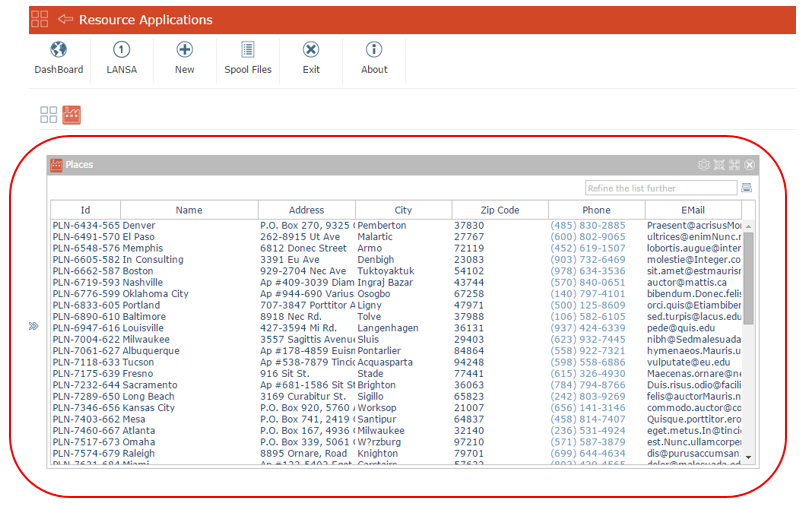Click the Exit toolbar button

coord(311,58)
